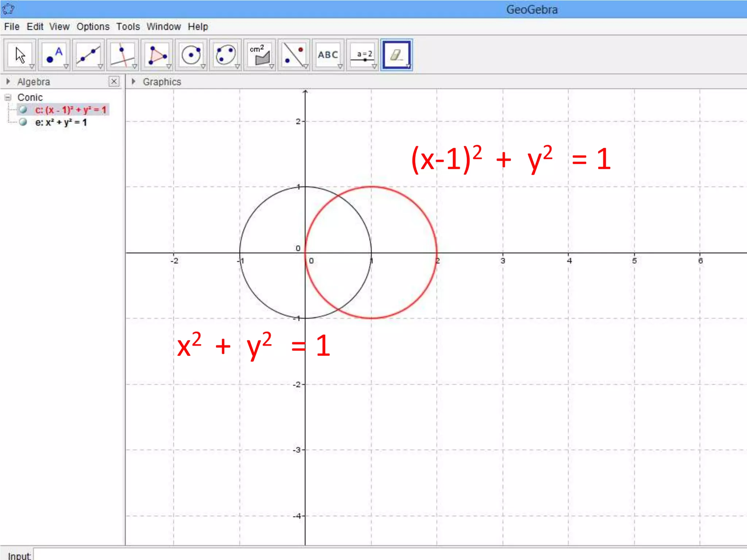The image size is (747, 560).
Task: Choose the Ellipse conic tool
Action: tap(225, 55)
